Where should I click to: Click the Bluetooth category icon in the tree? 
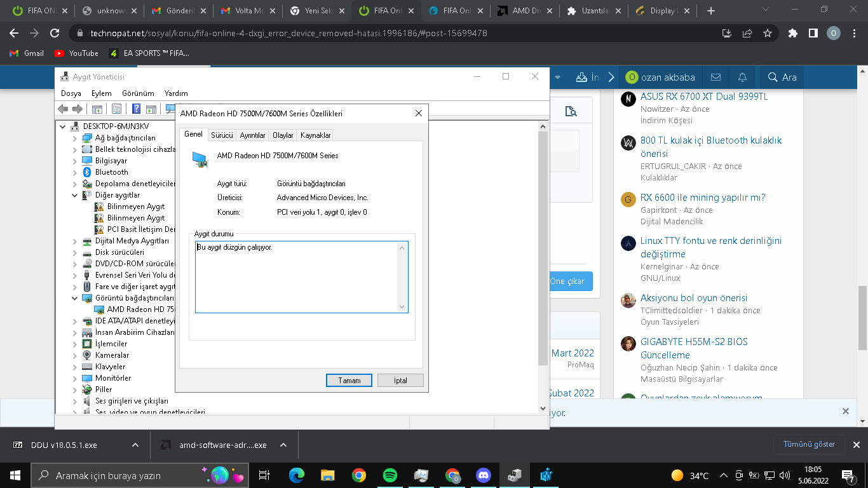[x=87, y=172]
